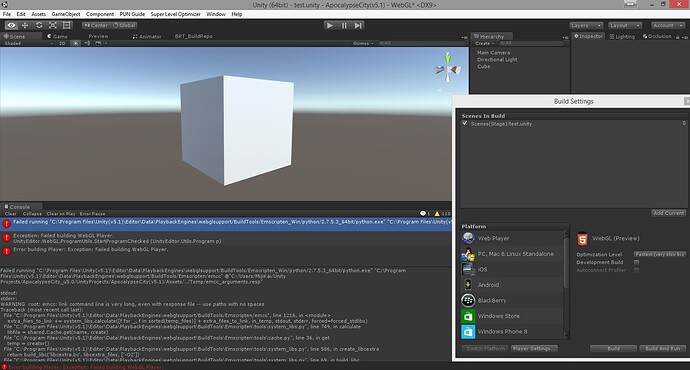Clear the console messages
690x370 pixels.
pos(11,214)
